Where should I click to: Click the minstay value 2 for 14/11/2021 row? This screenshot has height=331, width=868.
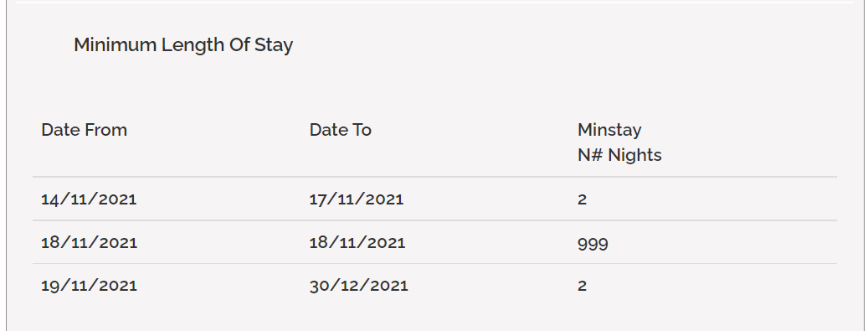(582, 199)
